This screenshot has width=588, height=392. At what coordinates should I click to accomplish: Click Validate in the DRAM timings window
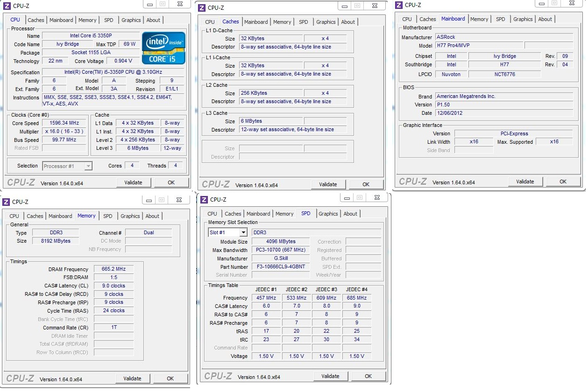point(132,378)
